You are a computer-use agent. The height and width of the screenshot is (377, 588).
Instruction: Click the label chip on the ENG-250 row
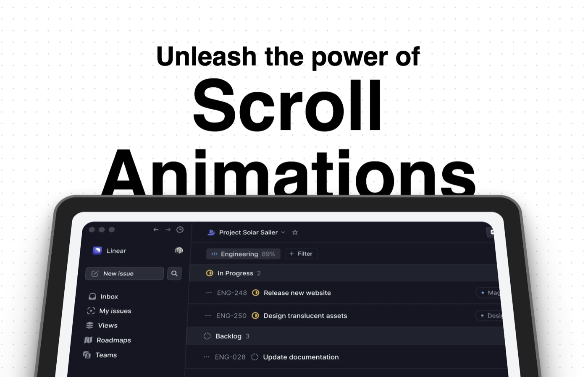click(488, 315)
